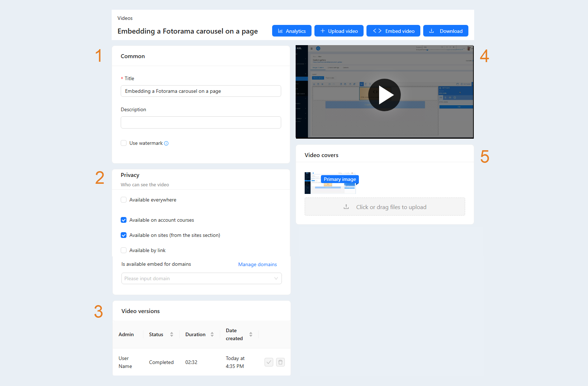588x386 pixels.
Task: Check Available everywhere
Action: [x=124, y=200]
